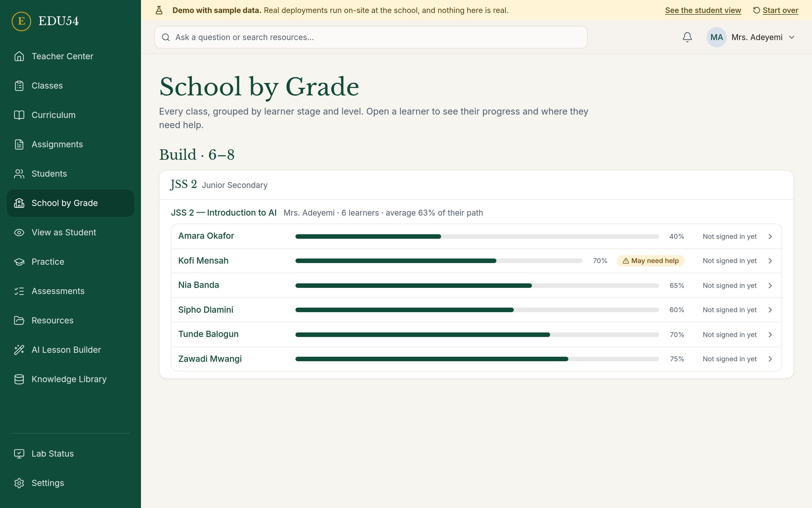Screen dimensions: 812x508
Task: Click the MA user avatar
Action: point(716,37)
